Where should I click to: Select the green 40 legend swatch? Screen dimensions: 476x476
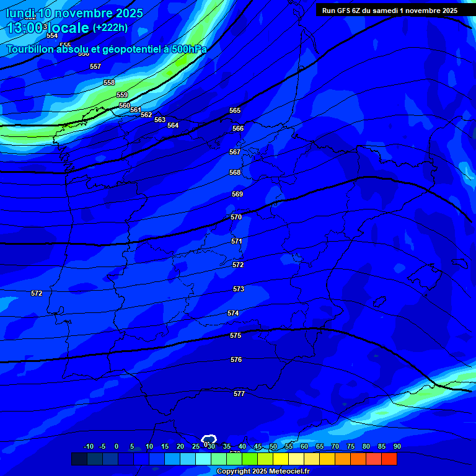(234, 459)
